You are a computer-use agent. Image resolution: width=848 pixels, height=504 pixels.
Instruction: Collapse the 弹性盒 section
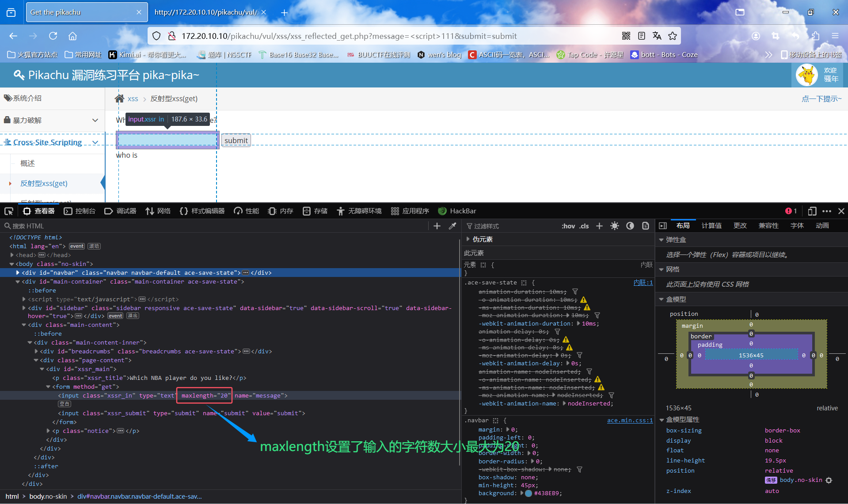[x=662, y=240]
